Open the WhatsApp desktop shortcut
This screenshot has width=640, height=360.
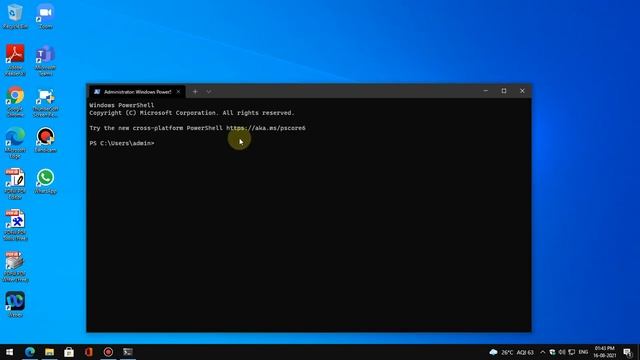45,181
